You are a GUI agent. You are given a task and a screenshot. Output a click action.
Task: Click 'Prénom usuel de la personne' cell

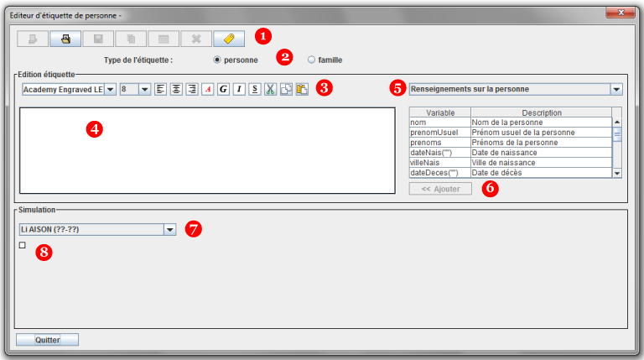542,133
